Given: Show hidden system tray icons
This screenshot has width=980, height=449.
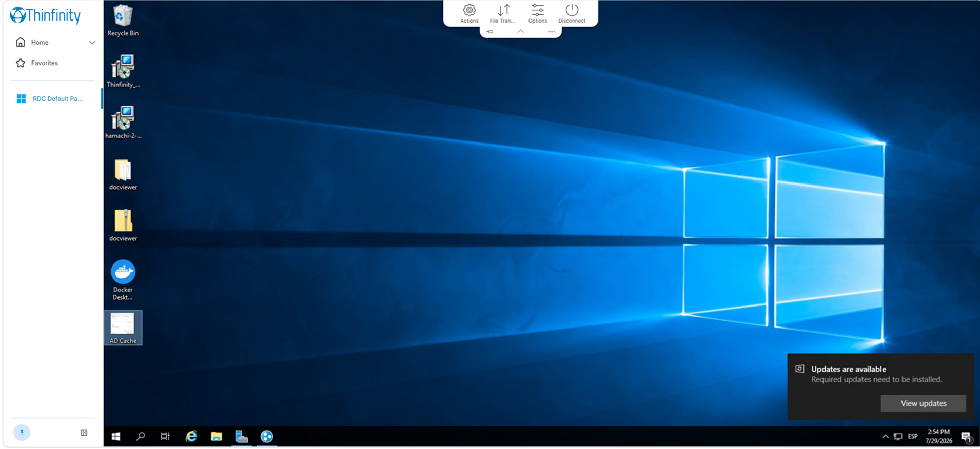Looking at the screenshot, I should pos(885,437).
